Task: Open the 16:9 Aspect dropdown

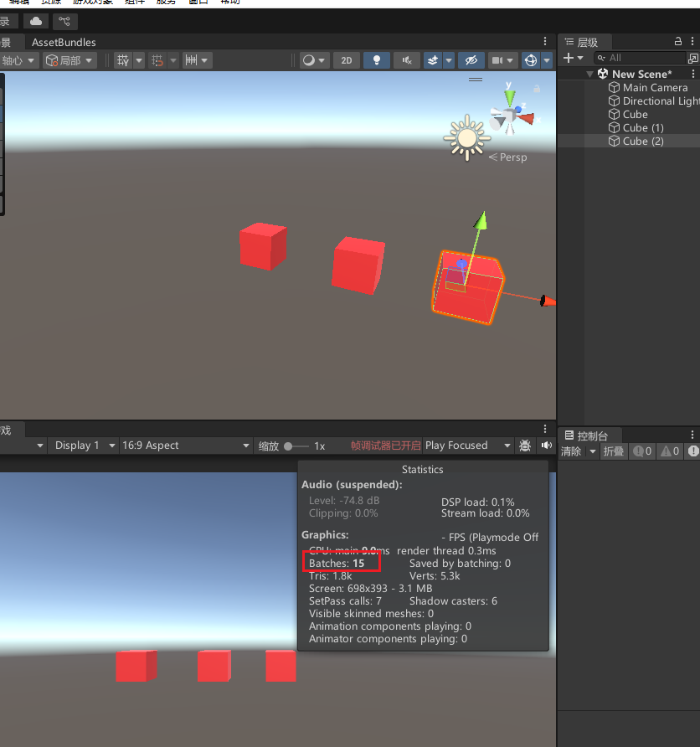Action: [x=185, y=446]
